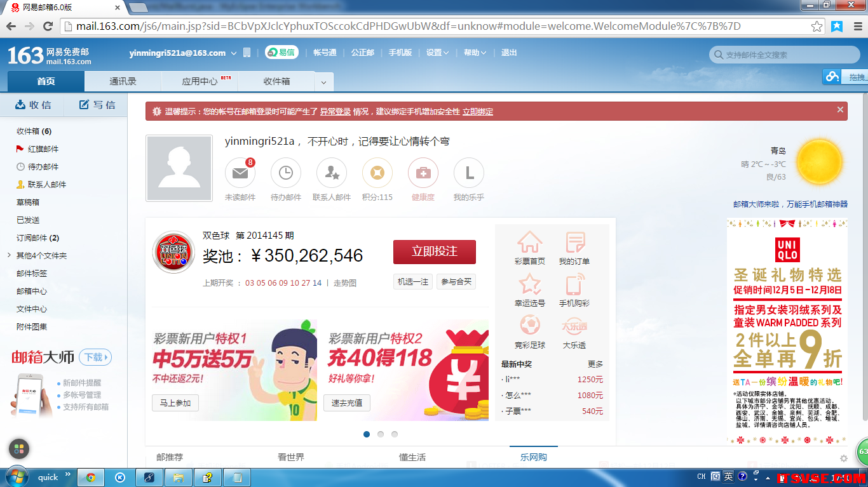Click the user avatar placeholder image
This screenshot has width=868, height=487.
pos(179,168)
